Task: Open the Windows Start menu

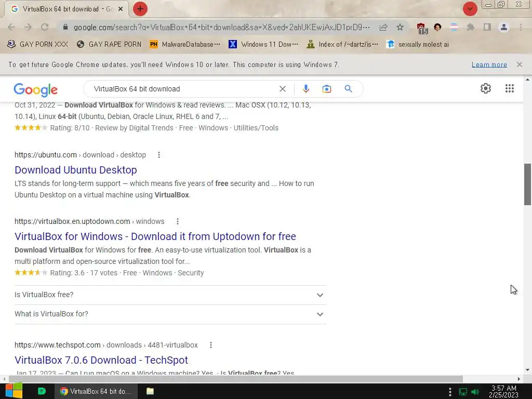Action: pos(14,391)
